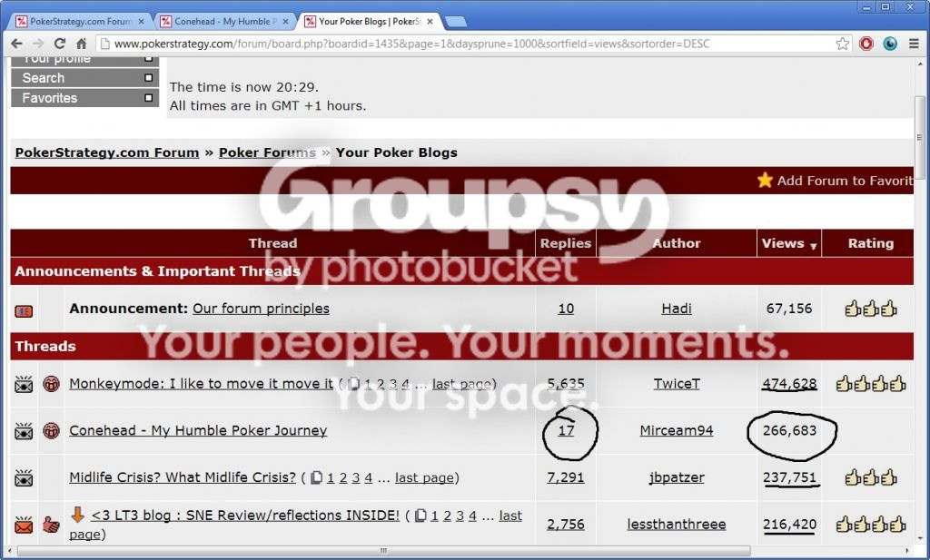Close the Conehead - My Humble tab

coord(285,22)
